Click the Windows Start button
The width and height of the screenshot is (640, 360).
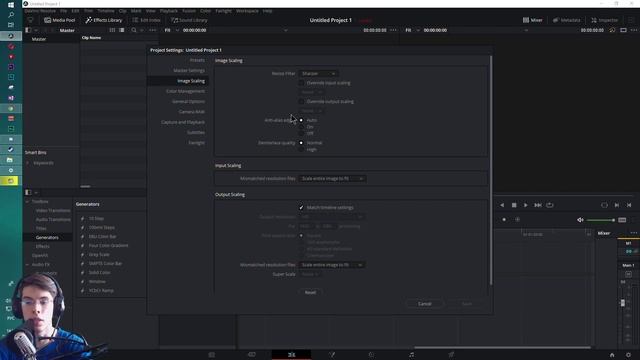pos(11,4)
